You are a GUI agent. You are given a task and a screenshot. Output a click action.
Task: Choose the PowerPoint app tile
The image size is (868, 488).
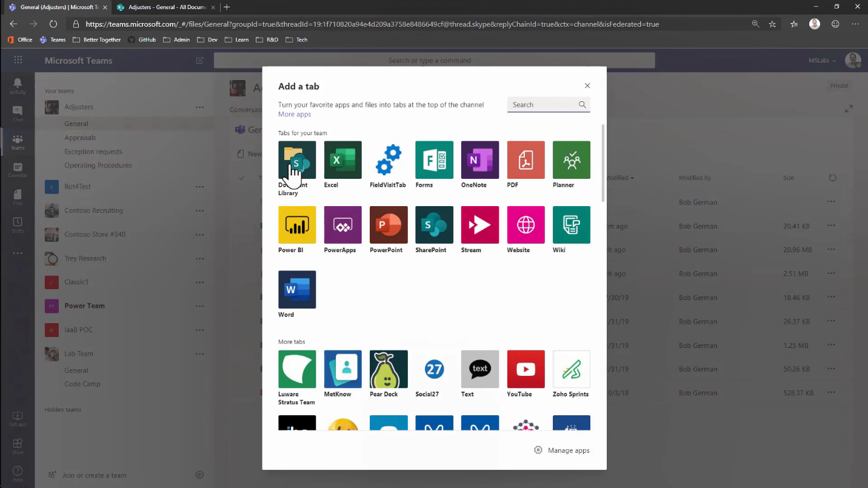tap(389, 225)
